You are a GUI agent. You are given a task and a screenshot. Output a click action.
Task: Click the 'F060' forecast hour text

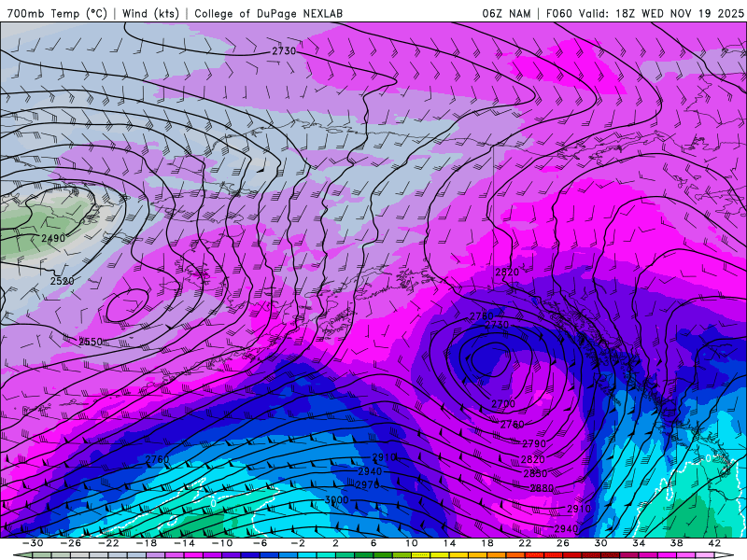(558, 13)
